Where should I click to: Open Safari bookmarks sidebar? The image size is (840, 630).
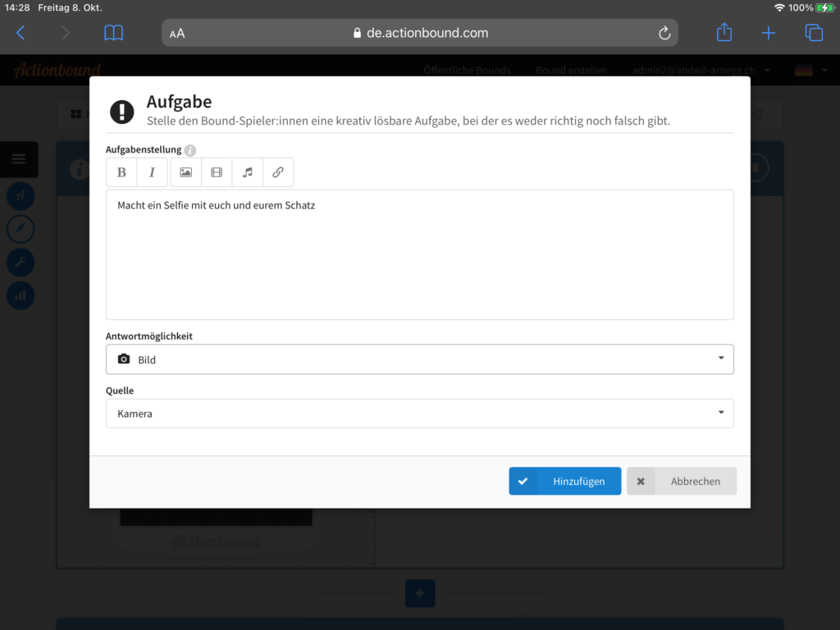click(113, 33)
